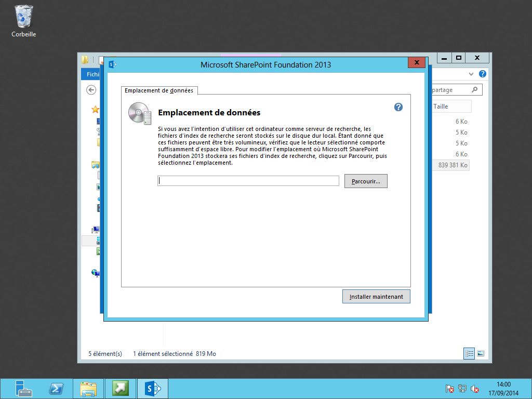Viewport: 532px width, 399px height.
Task: Minimize the Explorer window
Action: 444,58
